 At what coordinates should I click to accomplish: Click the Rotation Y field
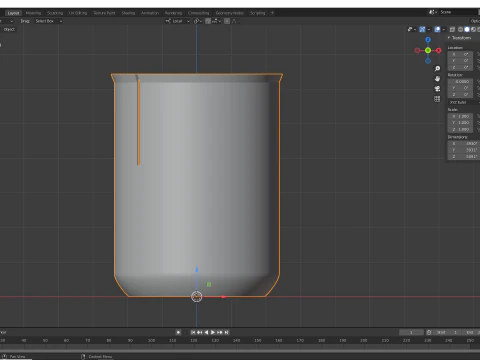click(460, 88)
